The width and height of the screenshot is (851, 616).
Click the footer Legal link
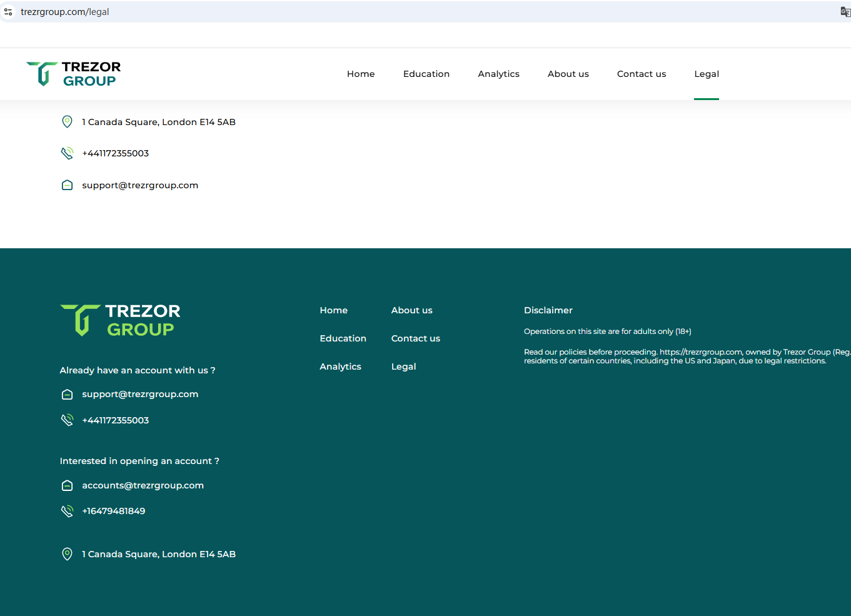click(403, 366)
